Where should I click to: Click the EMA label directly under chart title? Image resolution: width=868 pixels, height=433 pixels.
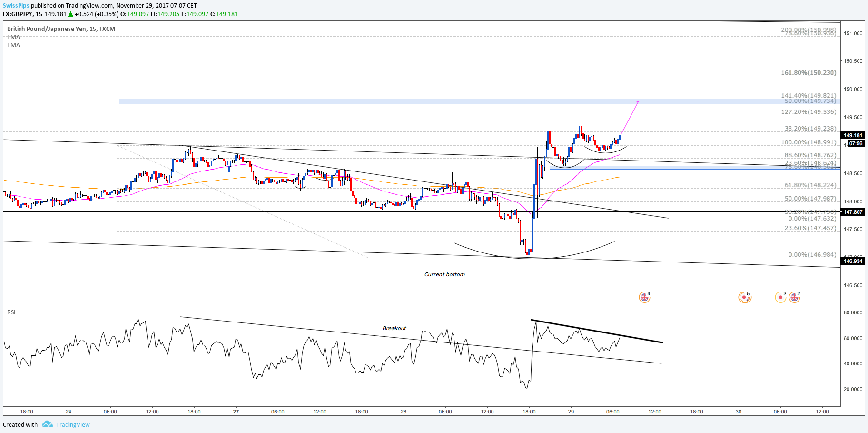click(13, 37)
